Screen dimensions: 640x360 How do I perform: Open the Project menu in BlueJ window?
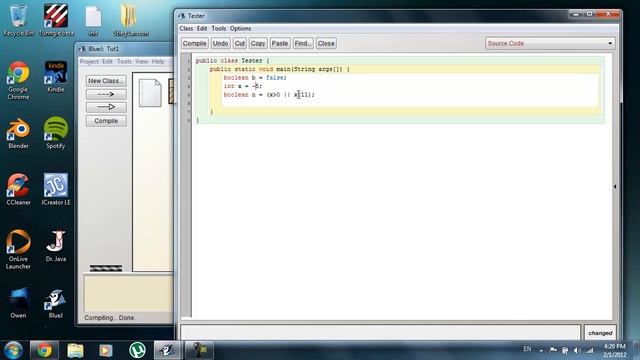(89, 62)
